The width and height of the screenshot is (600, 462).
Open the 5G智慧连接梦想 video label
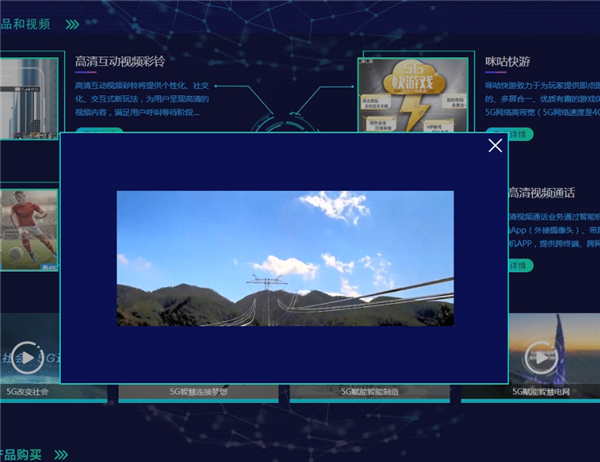tap(199, 392)
